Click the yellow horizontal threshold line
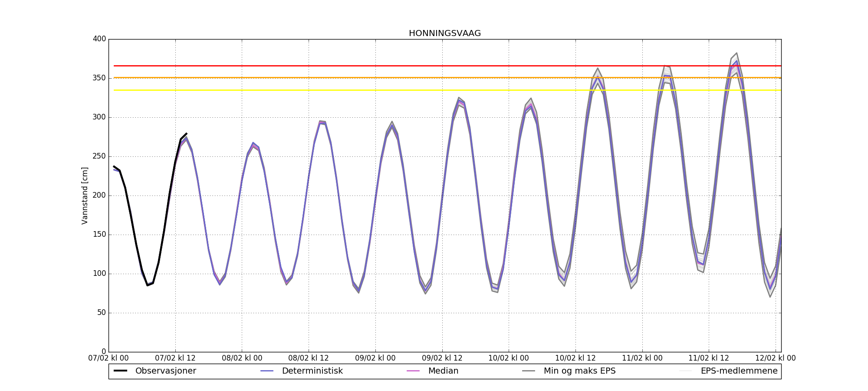868x391 pixels. (347, 90)
